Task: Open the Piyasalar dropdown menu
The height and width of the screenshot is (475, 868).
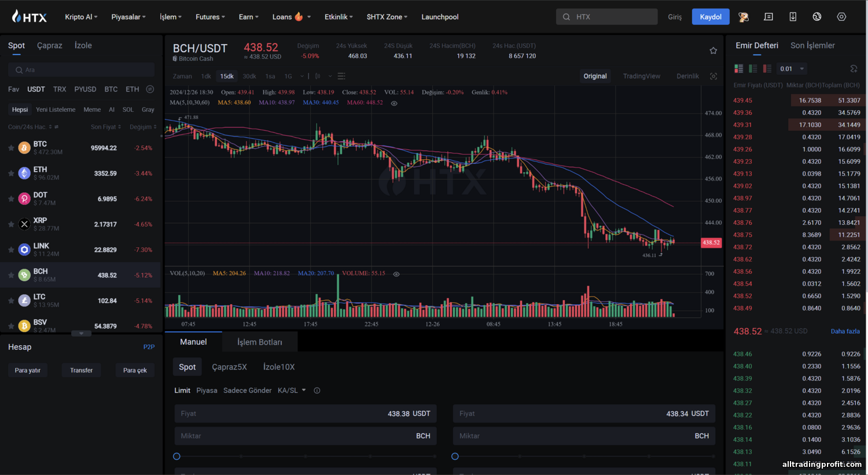Action: (128, 17)
